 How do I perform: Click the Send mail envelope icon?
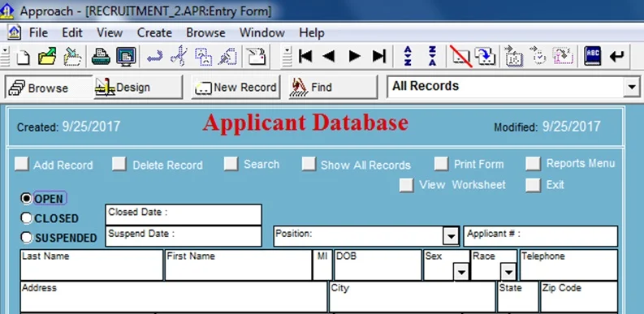(x=256, y=57)
